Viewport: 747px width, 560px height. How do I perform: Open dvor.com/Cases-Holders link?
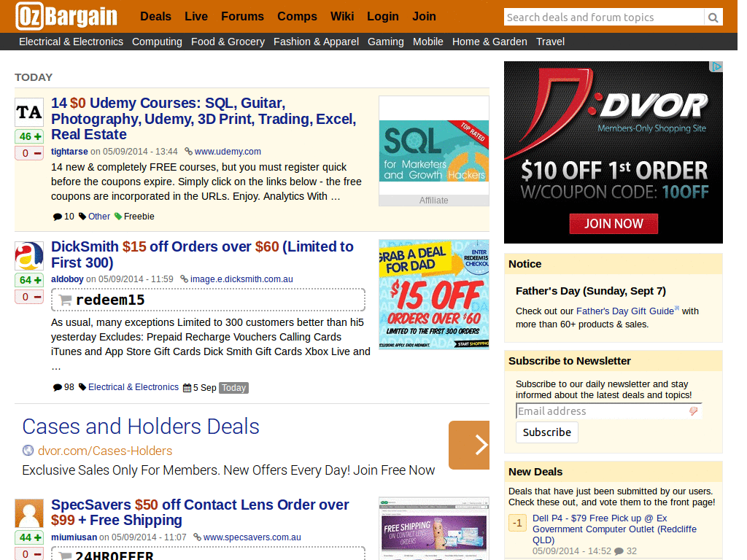click(105, 451)
